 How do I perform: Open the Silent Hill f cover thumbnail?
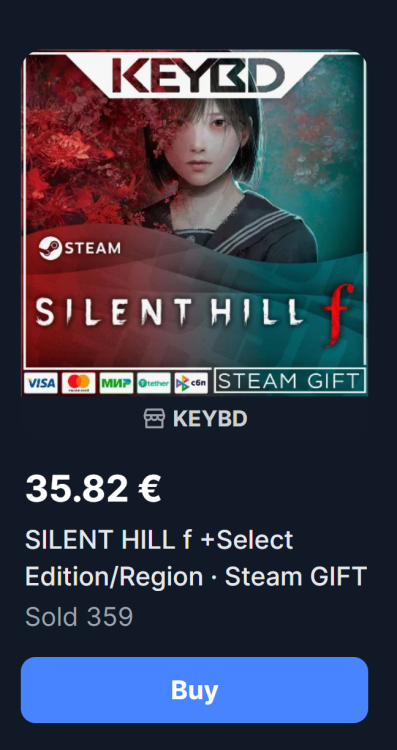(195, 223)
